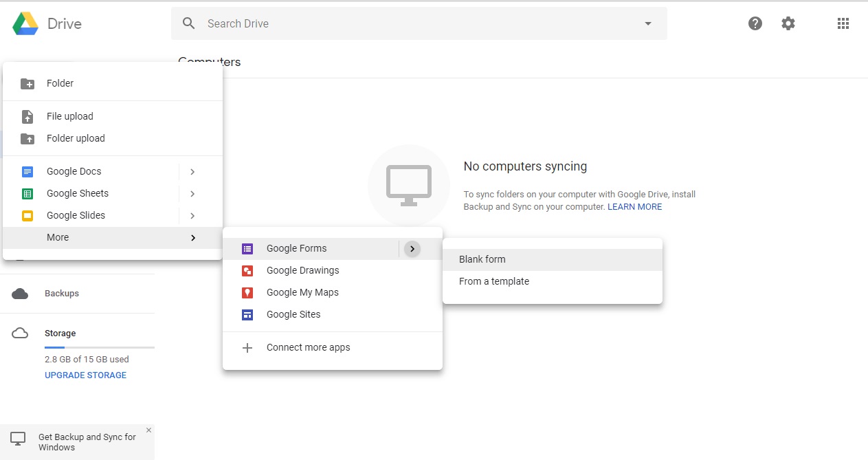Image resolution: width=868 pixels, height=460 pixels.
Task: Choose From a template option
Action: pyautogui.click(x=553, y=281)
